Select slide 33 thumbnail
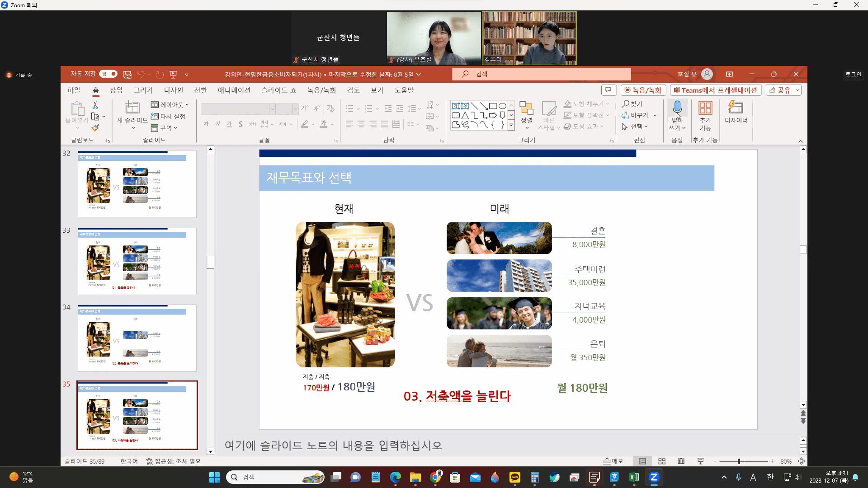This screenshot has width=868, height=488. click(x=137, y=261)
